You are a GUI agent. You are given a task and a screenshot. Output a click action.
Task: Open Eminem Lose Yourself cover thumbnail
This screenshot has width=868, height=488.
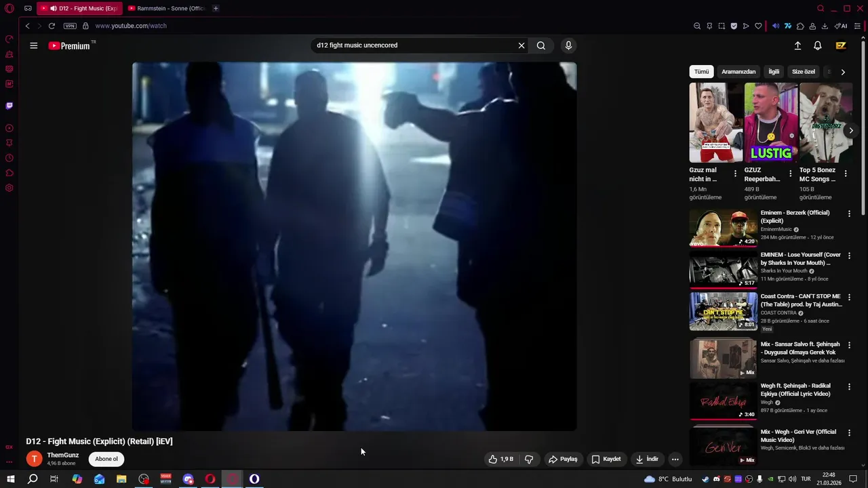point(724,269)
